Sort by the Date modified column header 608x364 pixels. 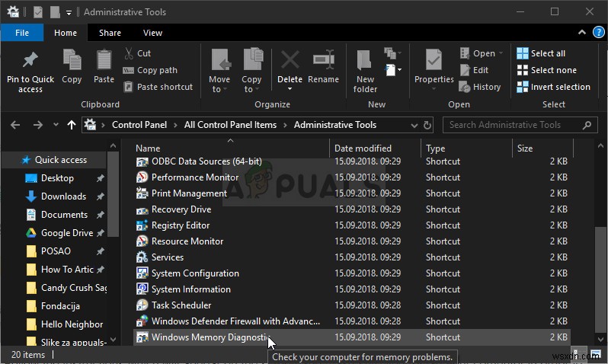pyautogui.click(x=363, y=148)
